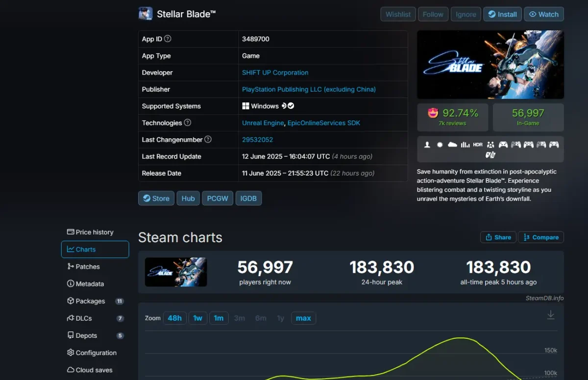Share the Steam charts
The height and width of the screenshot is (380, 588).
[x=498, y=237]
